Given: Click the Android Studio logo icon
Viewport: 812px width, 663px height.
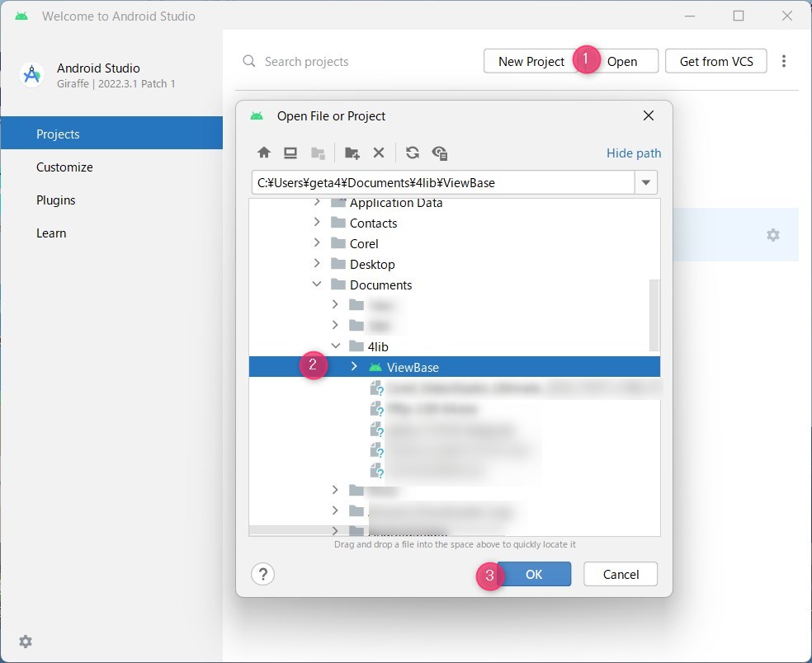Looking at the screenshot, I should point(32,74).
